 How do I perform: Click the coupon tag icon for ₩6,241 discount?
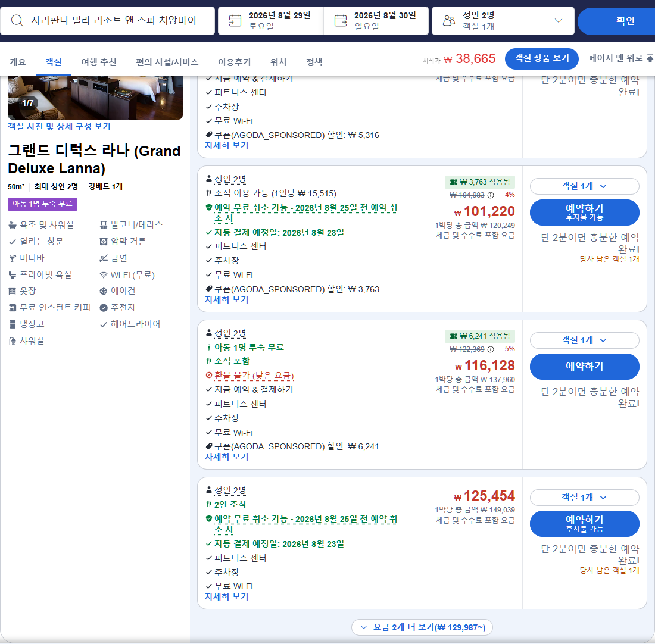(x=209, y=446)
